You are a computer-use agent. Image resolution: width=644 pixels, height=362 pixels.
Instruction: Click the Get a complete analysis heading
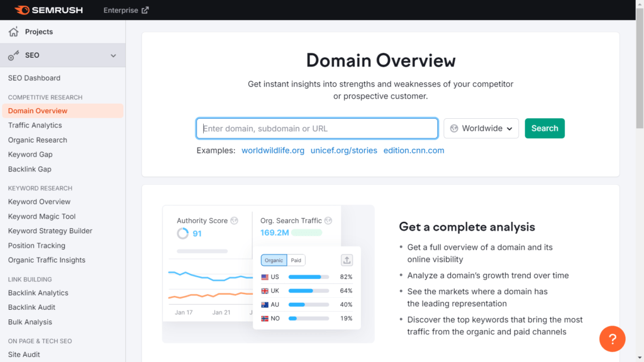[467, 227]
